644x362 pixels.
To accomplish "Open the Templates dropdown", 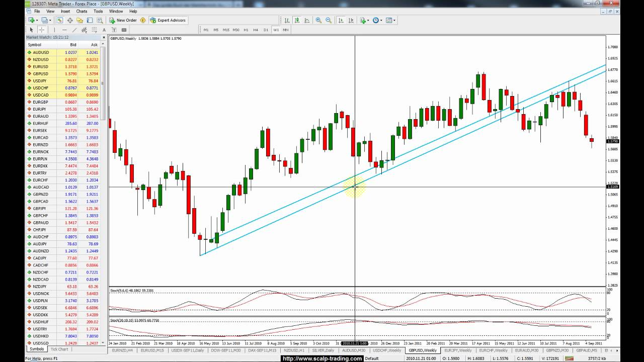I will 390,20.
